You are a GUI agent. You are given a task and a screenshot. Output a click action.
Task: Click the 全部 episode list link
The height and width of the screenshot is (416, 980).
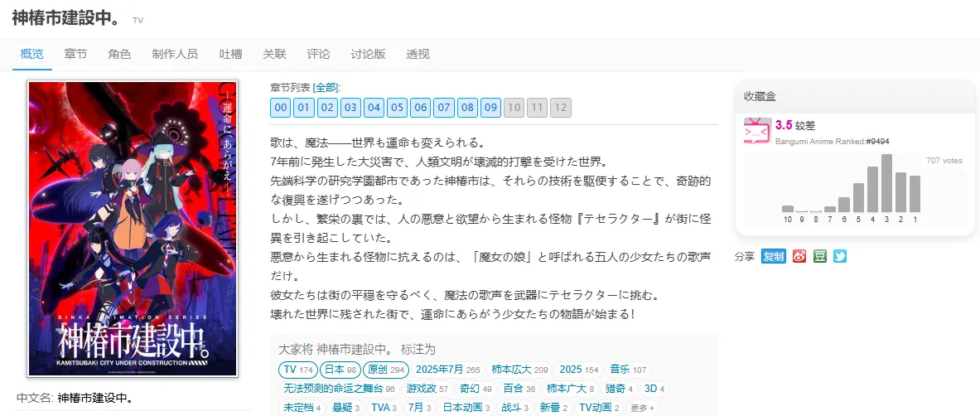tap(325, 87)
